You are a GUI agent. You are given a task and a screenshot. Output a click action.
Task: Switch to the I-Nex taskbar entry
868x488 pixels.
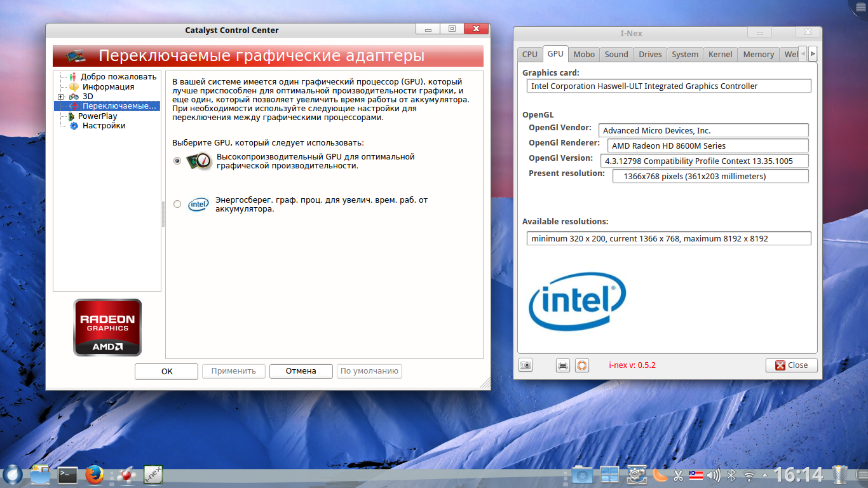point(153,475)
